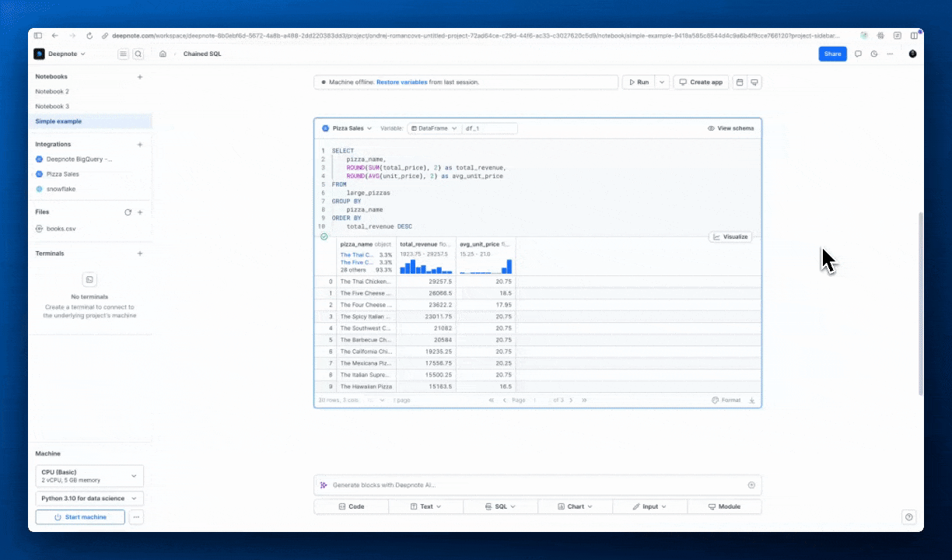
Task: Refresh the Files section
Action: [128, 212]
